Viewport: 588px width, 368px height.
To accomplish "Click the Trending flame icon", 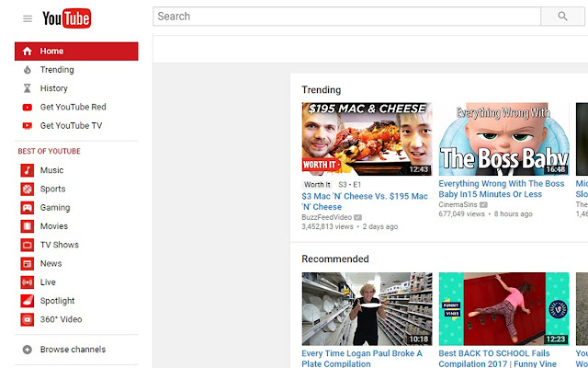I will click(27, 70).
